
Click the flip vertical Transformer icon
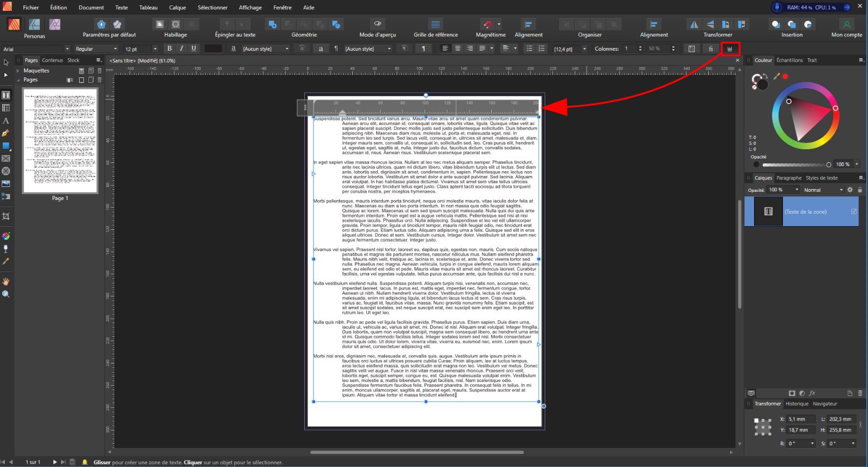coord(710,25)
